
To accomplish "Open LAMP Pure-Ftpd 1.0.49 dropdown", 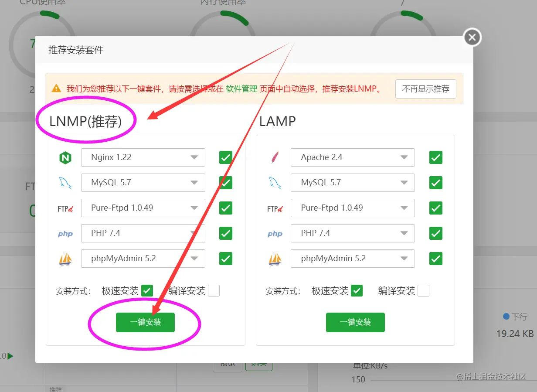I will pyautogui.click(x=353, y=208).
